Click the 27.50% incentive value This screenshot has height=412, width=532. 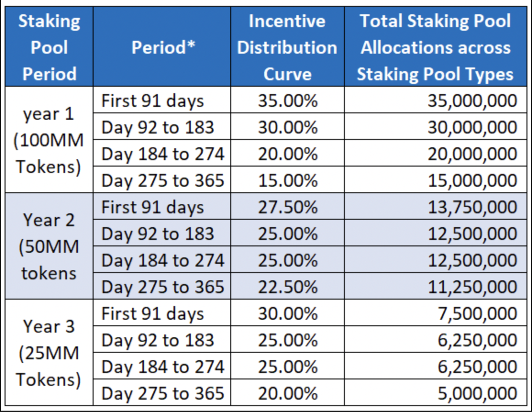tap(288, 207)
